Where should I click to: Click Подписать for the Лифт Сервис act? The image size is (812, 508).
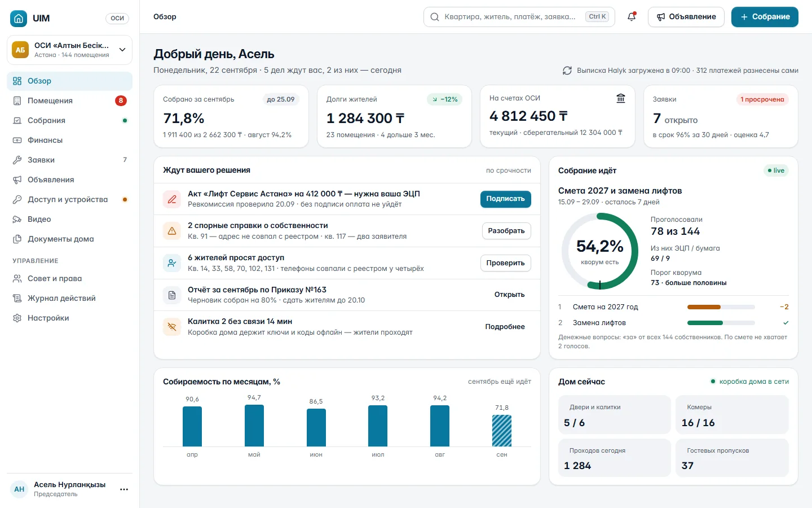click(505, 199)
